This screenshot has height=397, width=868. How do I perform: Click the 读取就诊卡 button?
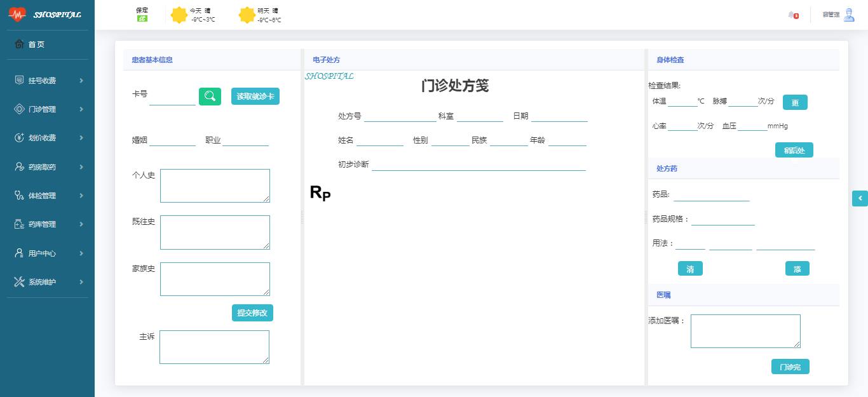click(x=255, y=97)
